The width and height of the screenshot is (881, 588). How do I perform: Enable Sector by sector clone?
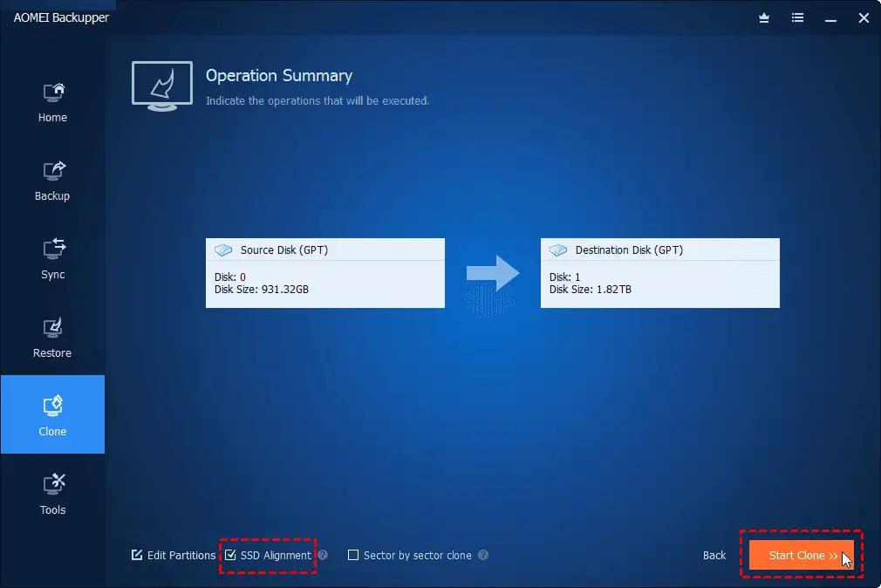coord(353,555)
